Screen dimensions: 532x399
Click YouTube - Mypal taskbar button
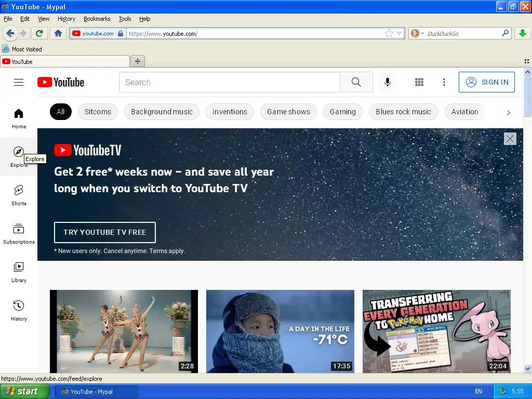(96, 392)
